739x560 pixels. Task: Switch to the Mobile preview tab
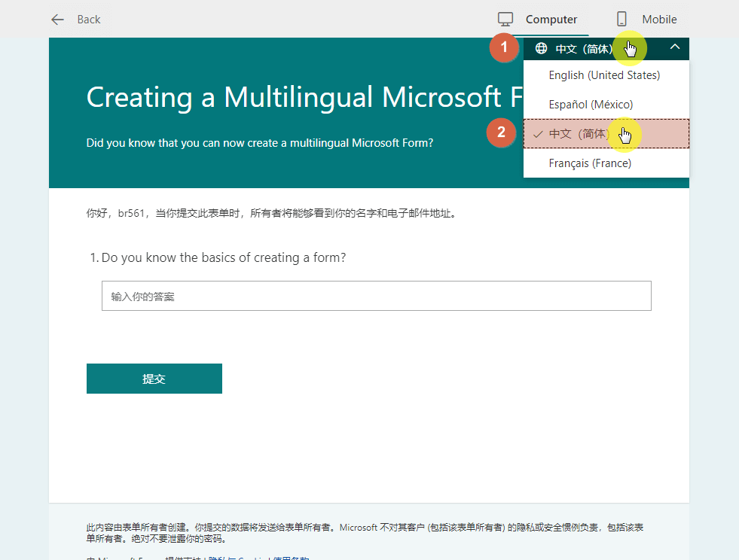click(646, 20)
